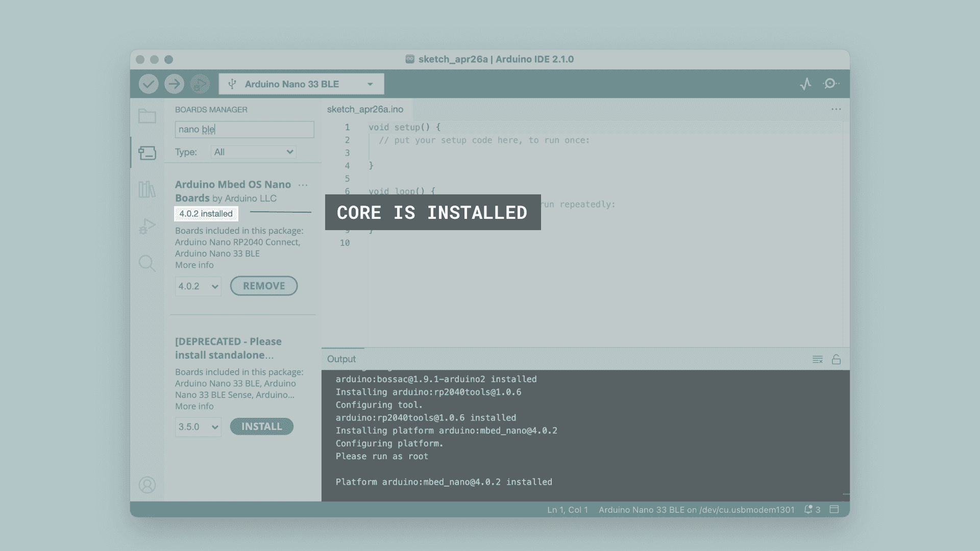Start the Debug toolbar button

pyautogui.click(x=200, y=84)
